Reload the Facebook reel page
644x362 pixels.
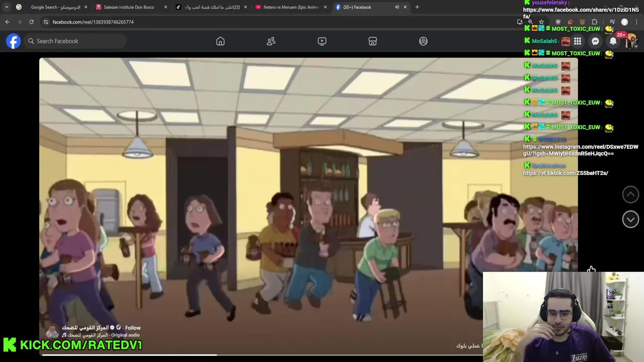coord(31,22)
